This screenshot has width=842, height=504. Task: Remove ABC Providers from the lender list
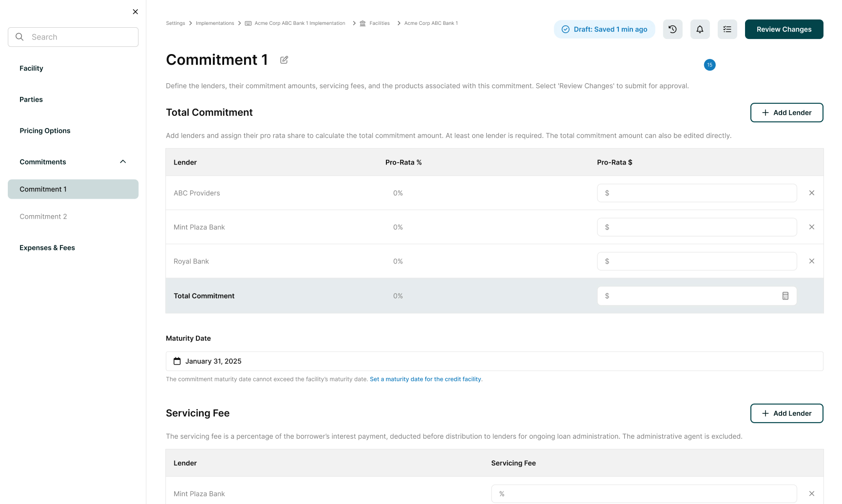click(x=812, y=193)
